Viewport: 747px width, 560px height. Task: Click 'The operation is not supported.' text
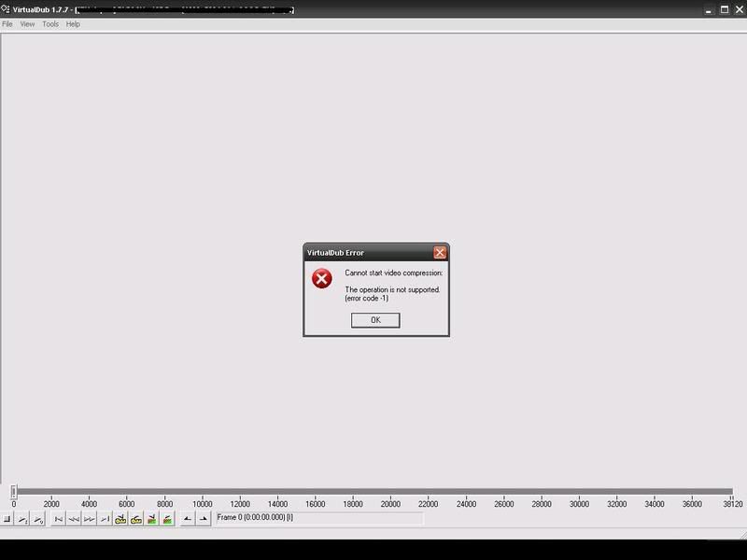pos(392,289)
